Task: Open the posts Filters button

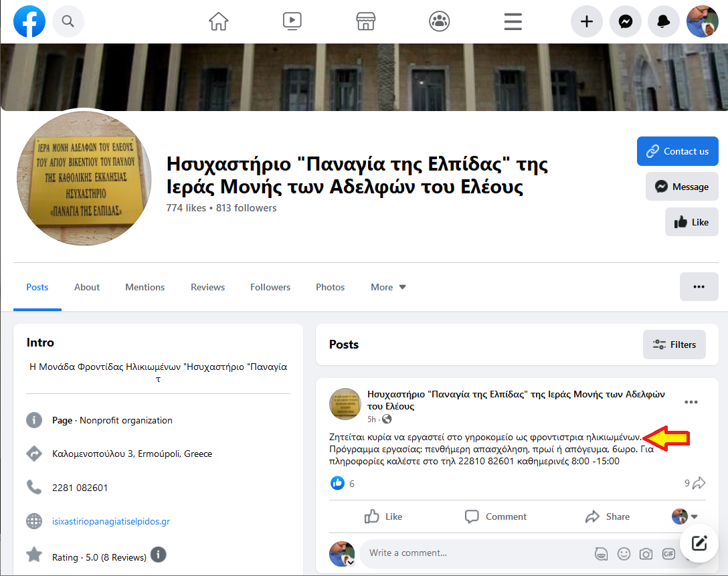Action: point(674,345)
